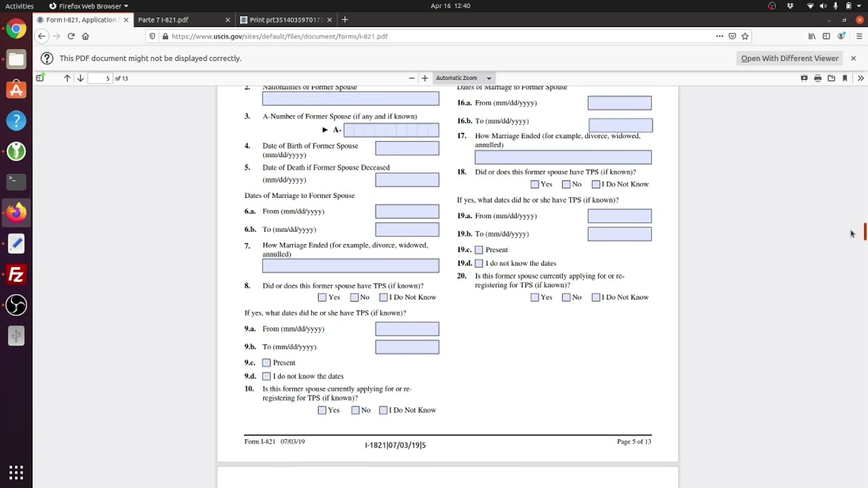The width and height of the screenshot is (868, 488).
Task: View site security lock info
Action: tap(165, 36)
